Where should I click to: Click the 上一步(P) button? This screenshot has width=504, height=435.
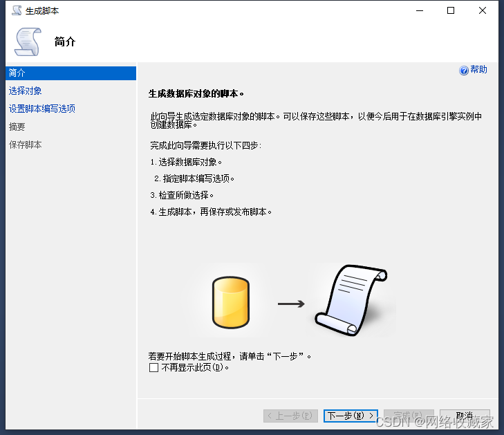point(290,416)
